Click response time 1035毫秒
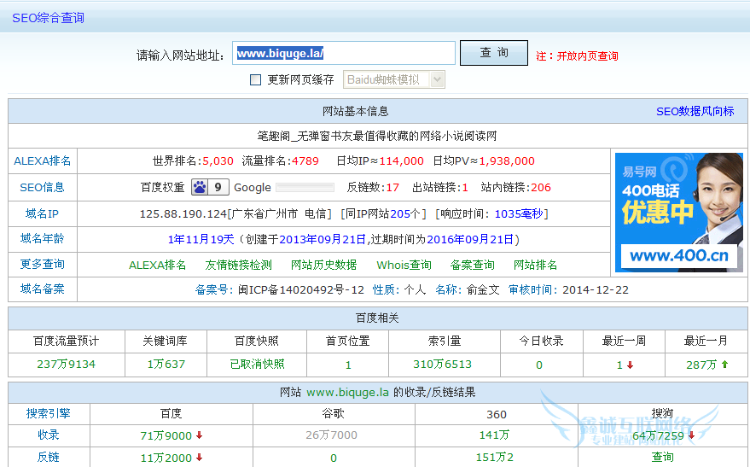This screenshot has width=750, height=467. click(x=518, y=214)
